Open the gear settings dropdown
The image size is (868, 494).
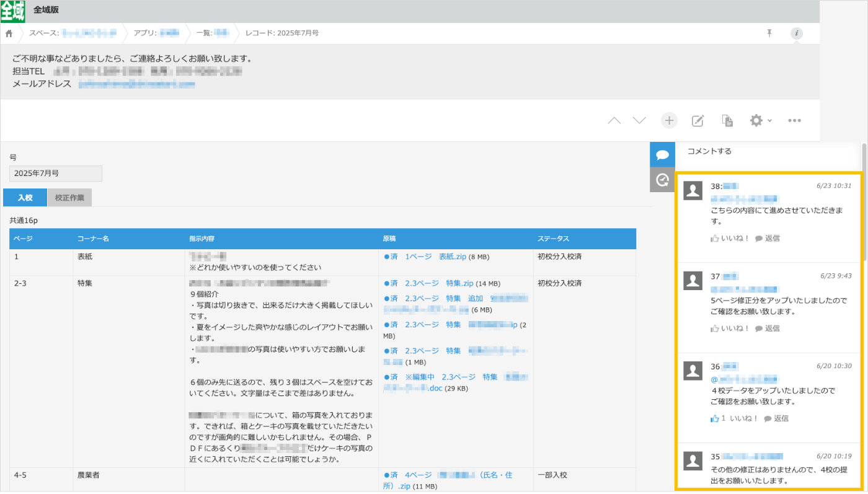tap(760, 121)
